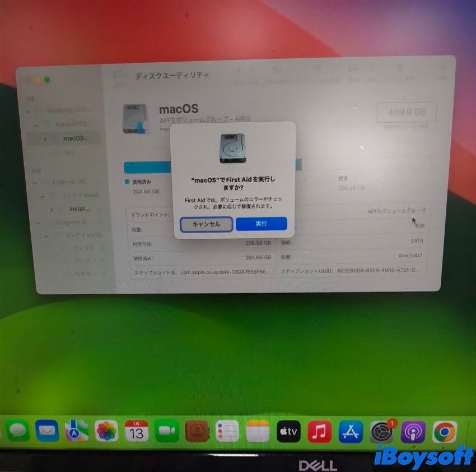Launch the Music app from the dock
This screenshot has width=476, height=472.
pyautogui.click(x=320, y=432)
